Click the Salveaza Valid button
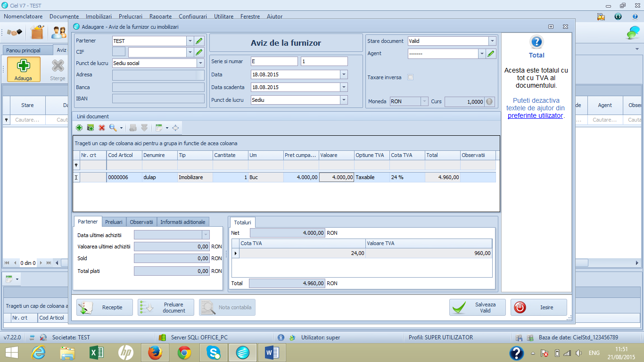The width and height of the screenshot is (644, 362). [478, 307]
